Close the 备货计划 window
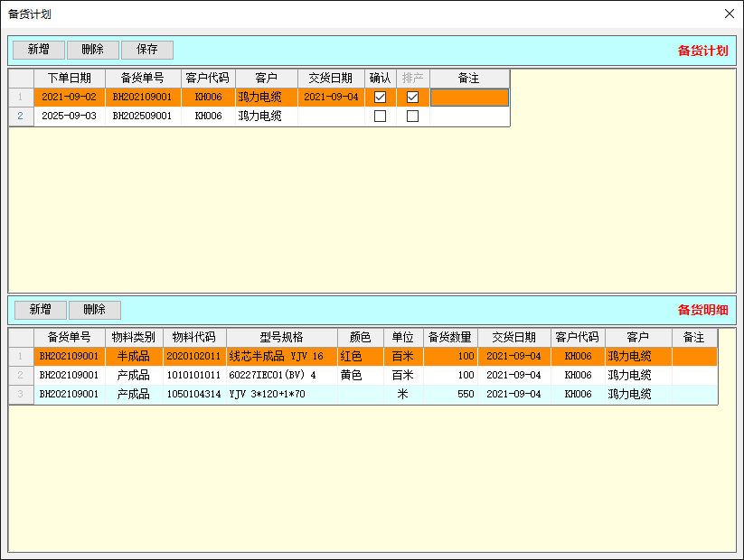This screenshot has height=560, width=744. click(x=730, y=14)
